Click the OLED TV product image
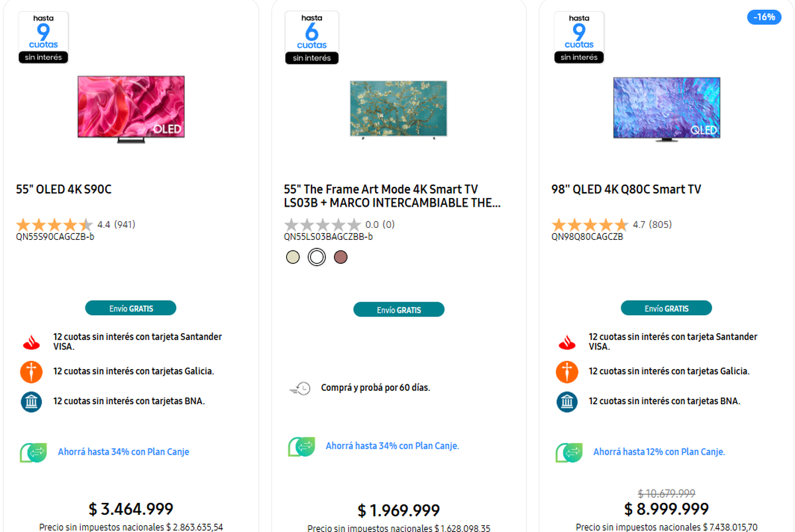This screenshot has width=795, height=532. tap(131, 107)
